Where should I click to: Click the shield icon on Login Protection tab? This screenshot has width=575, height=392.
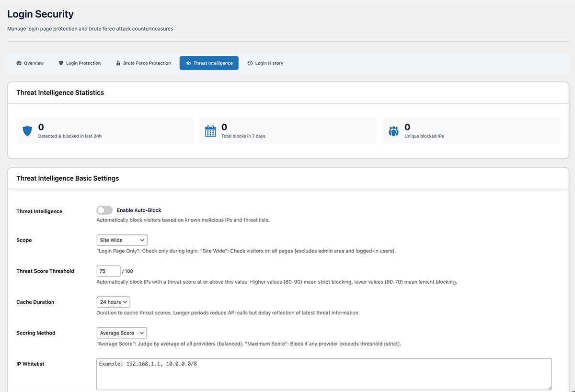click(x=61, y=63)
